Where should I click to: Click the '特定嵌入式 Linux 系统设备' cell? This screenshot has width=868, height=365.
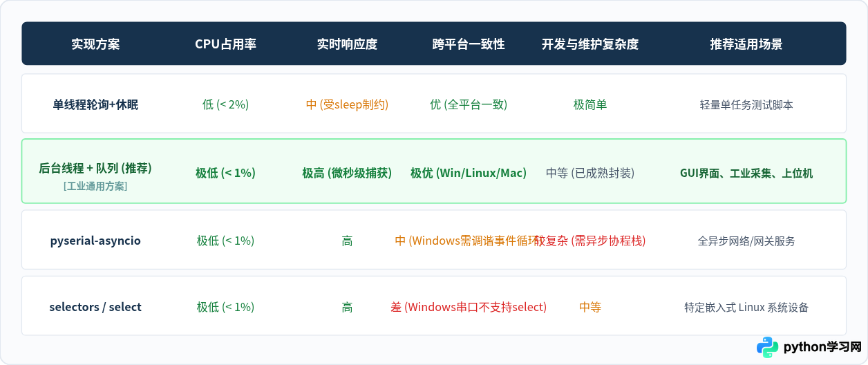click(746, 308)
